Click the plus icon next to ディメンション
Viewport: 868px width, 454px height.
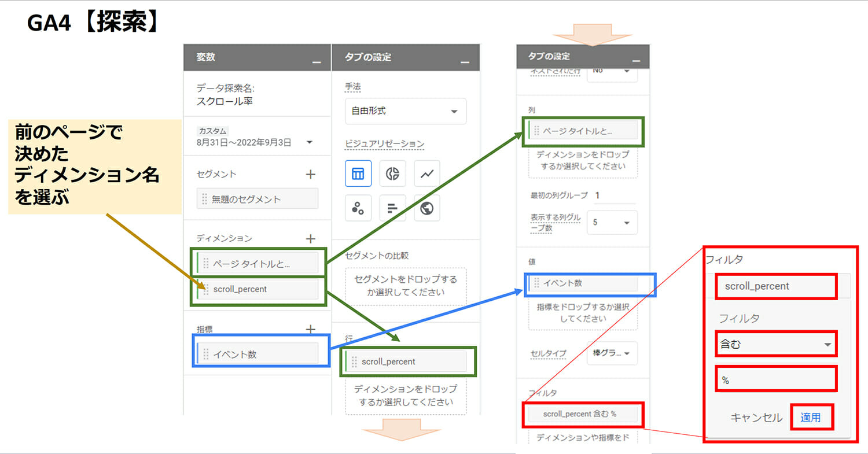311,238
